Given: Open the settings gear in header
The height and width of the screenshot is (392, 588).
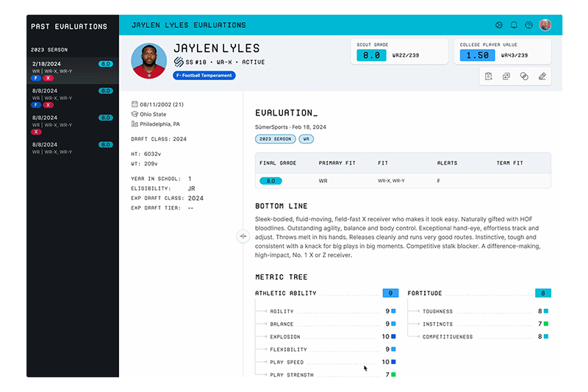Looking at the screenshot, I should pos(499,25).
